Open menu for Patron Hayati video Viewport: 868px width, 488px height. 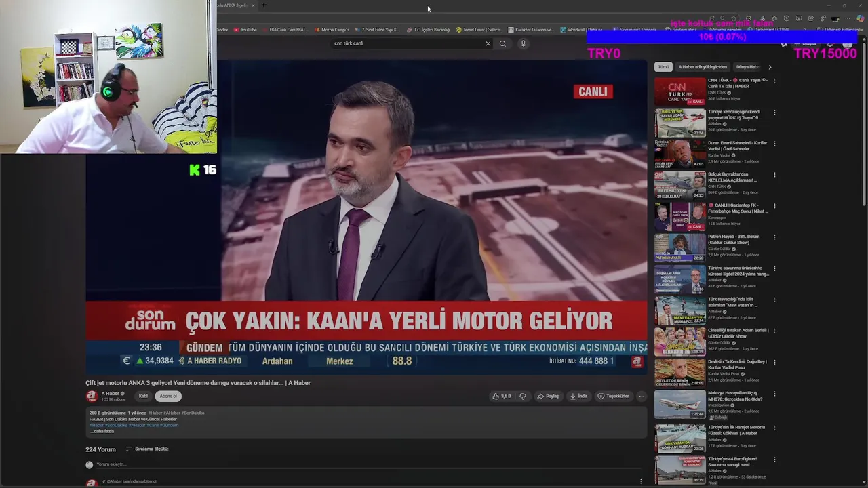click(774, 237)
